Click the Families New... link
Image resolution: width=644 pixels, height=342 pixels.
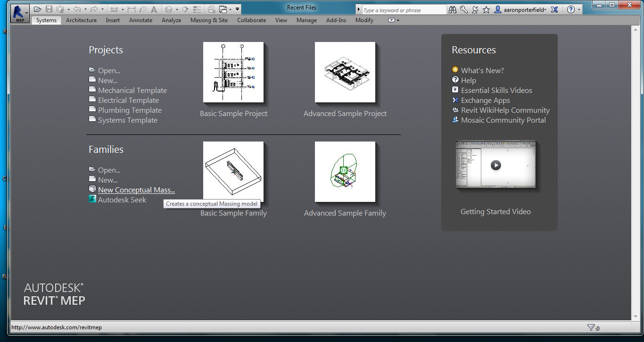[x=107, y=180]
